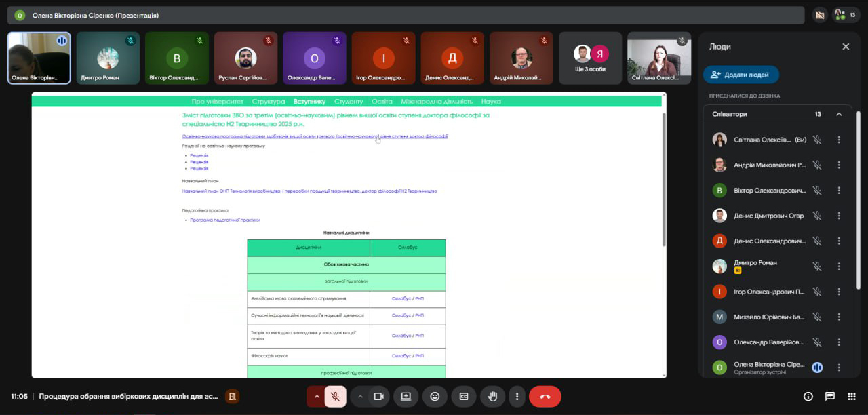
Task: Open the emoji reactions button
Action: (435, 396)
